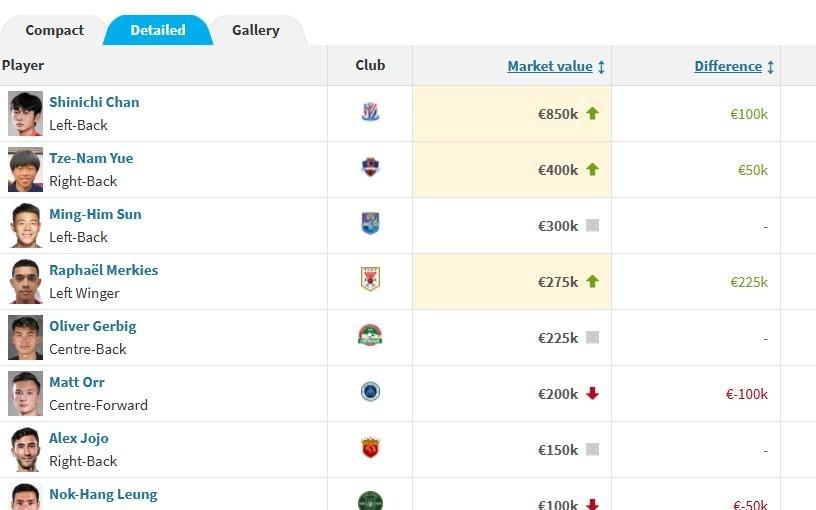Viewport: 816px width, 510px height.
Task: Switch to the Gallery tab
Action: point(255,30)
